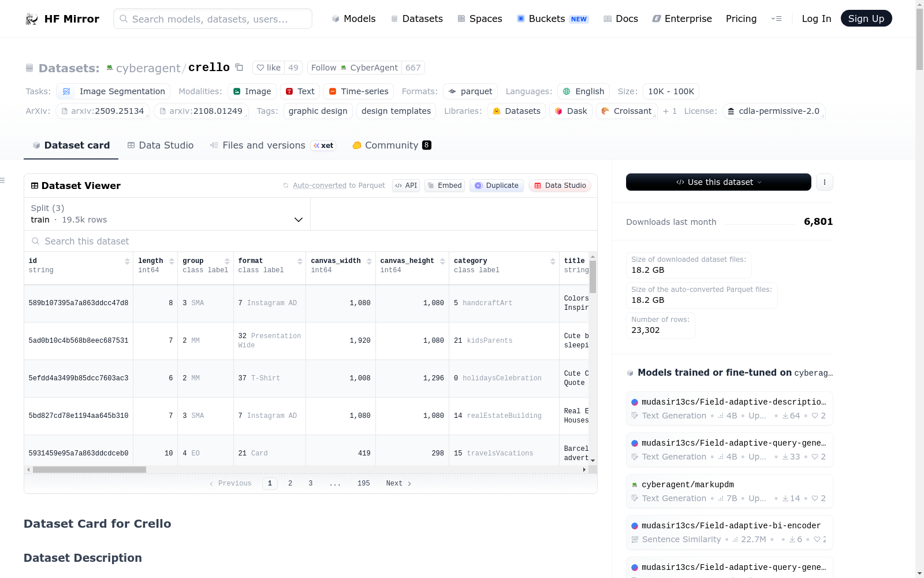Go to Models in the top navigation
924x578 pixels.
[353, 19]
